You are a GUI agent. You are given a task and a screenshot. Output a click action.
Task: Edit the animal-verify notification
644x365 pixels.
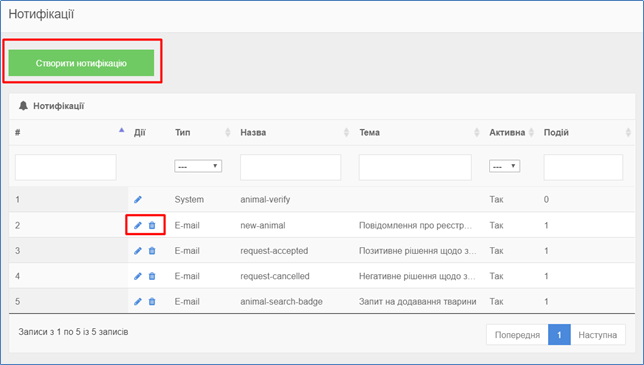(138, 200)
